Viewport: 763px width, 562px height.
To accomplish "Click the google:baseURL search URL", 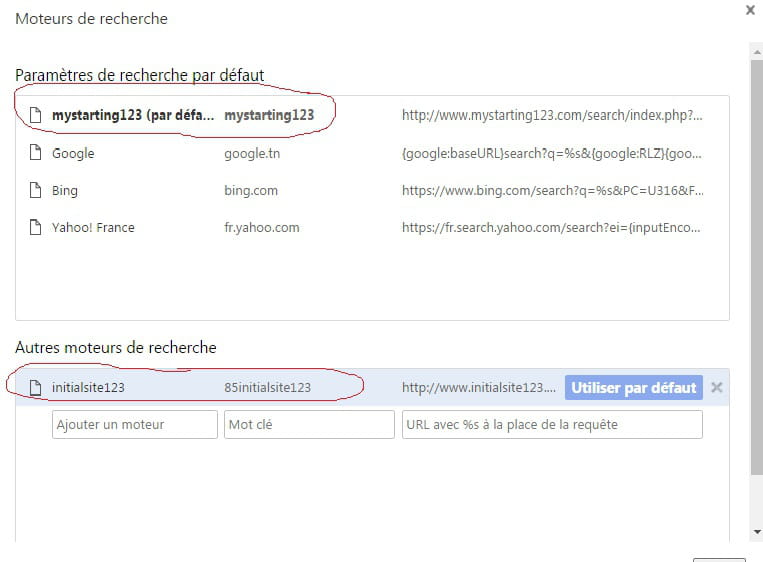I will coord(552,153).
